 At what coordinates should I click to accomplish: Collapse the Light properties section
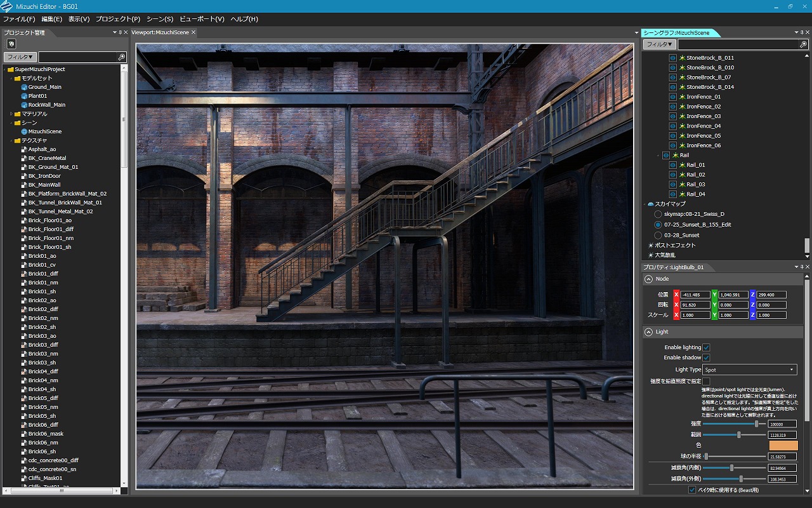coord(648,331)
